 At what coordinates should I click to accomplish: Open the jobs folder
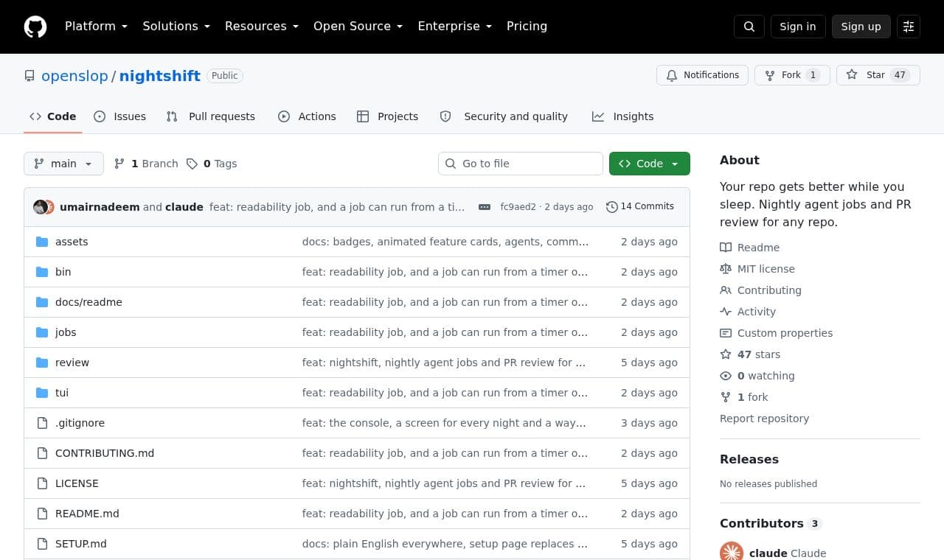[66, 332]
